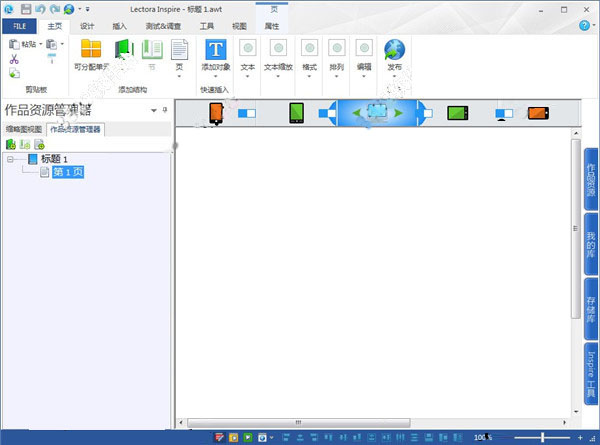The width and height of the screenshot is (600, 445).
Task: Click the 发布 globe icon
Action: pyautogui.click(x=394, y=50)
